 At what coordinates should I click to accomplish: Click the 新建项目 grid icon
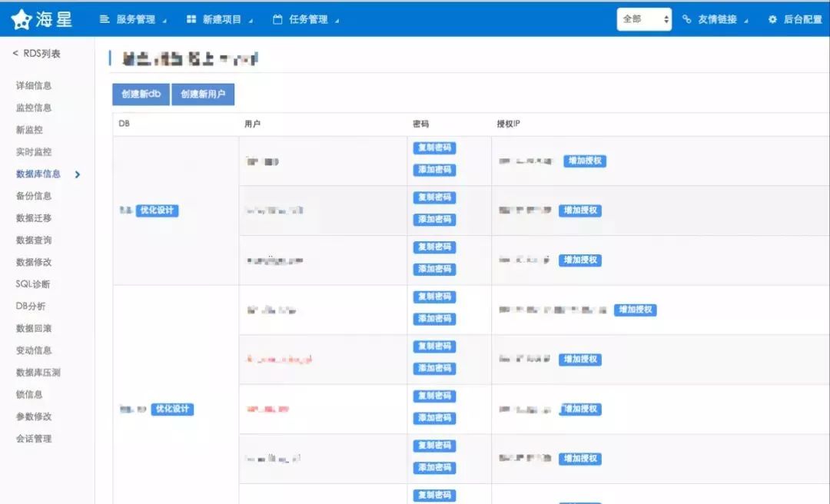coord(191,19)
